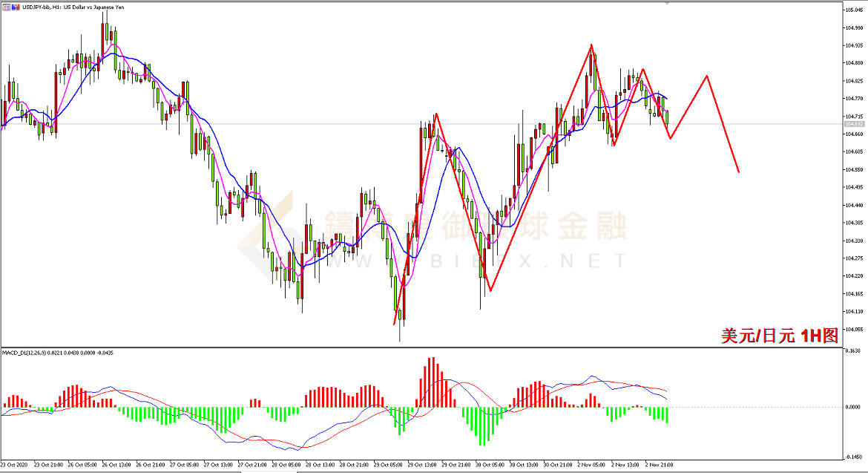
Task: Select the 28 Oct 05:00 time axis label
Action: pyautogui.click(x=286, y=465)
